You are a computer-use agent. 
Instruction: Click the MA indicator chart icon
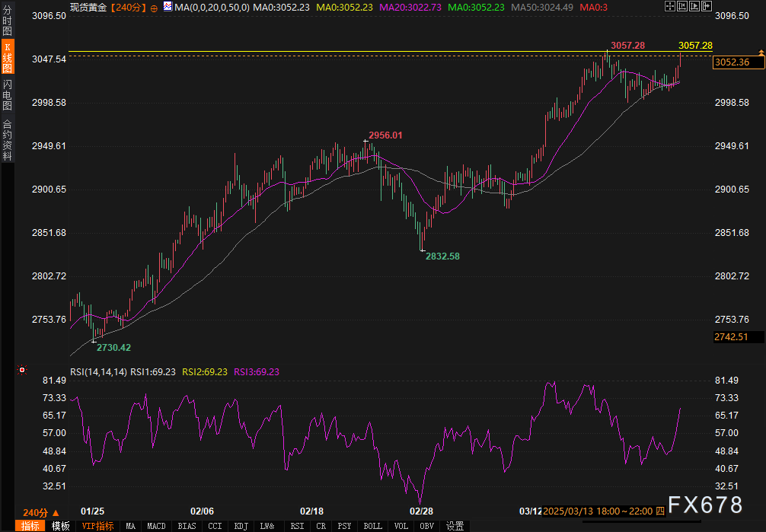[x=167, y=7]
